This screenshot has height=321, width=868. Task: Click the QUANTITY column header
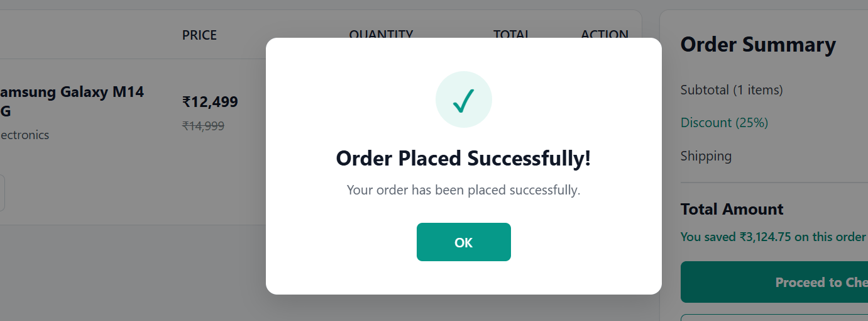point(381,33)
